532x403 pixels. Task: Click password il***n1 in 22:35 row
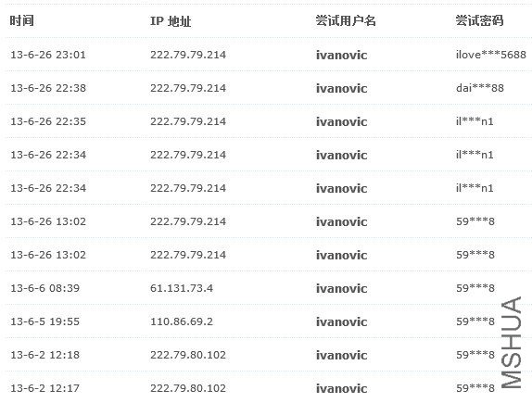click(x=475, y=121)
